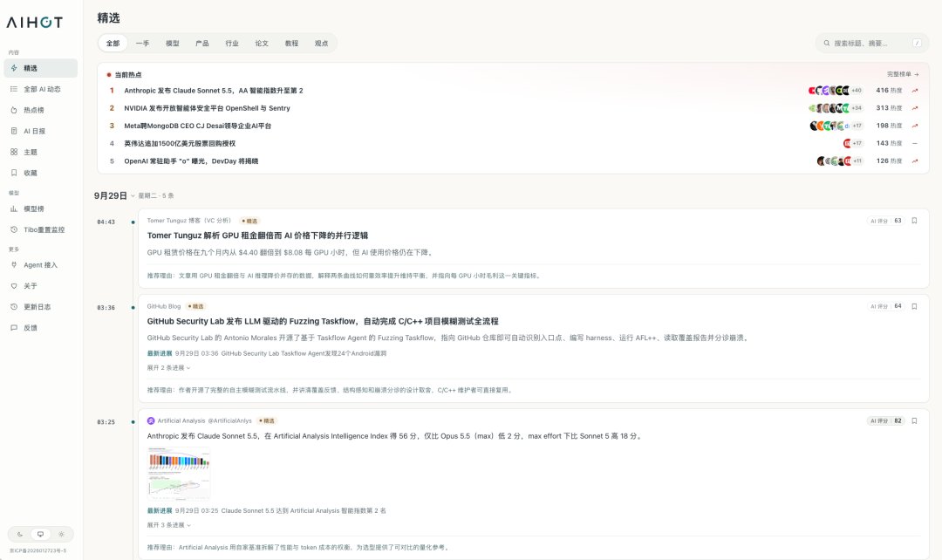Open AI 日报 from the sidebar
Image resolution: width=942 pixels, height=560 pixels.
tap(40, 131)
